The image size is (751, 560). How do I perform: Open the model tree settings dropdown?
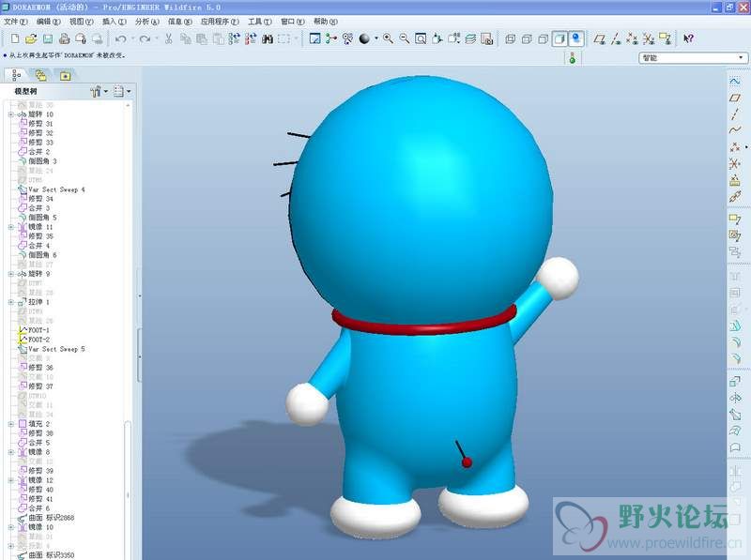pos(100,91)
